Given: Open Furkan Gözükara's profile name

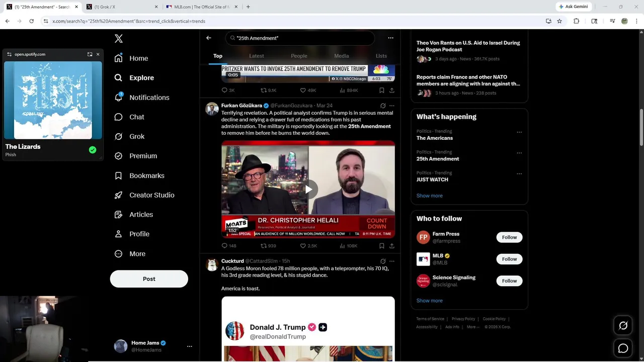Looking at the screenshot, I should click(x=242, y=106).
